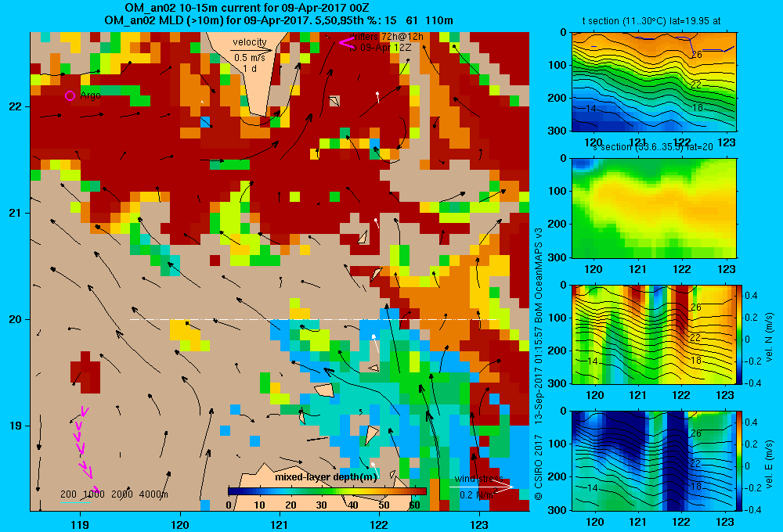Click the '26' isotherm label in t section panel

pos(696,55)
